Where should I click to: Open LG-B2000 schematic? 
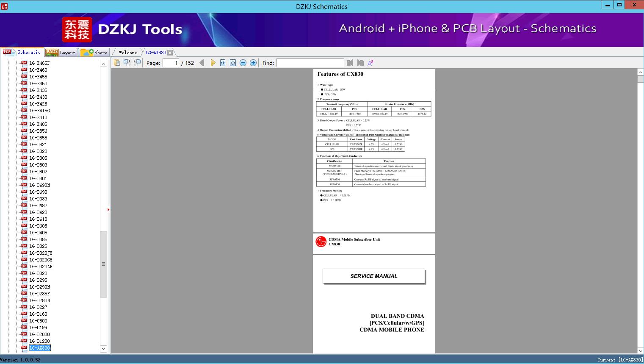click(39, 334)
